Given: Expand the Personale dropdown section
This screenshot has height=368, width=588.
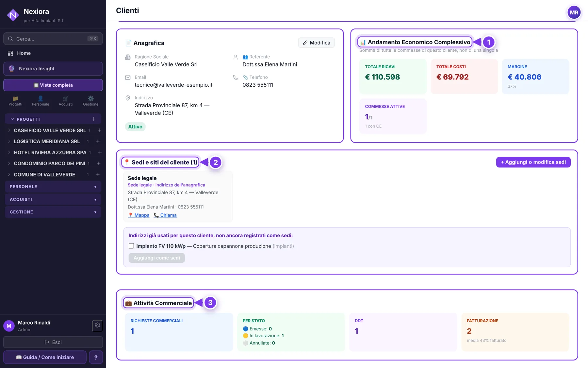Looking at the screenshot, I should click(x=53, y=187).
